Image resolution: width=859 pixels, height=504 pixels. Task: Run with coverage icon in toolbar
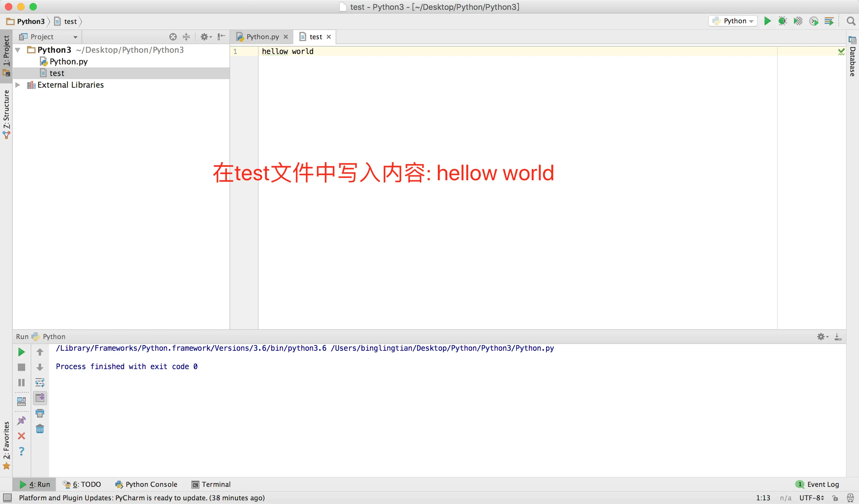point(798,21)
